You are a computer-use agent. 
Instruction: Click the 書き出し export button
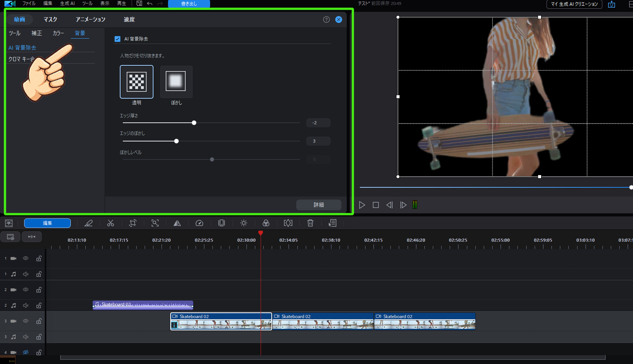189,4
